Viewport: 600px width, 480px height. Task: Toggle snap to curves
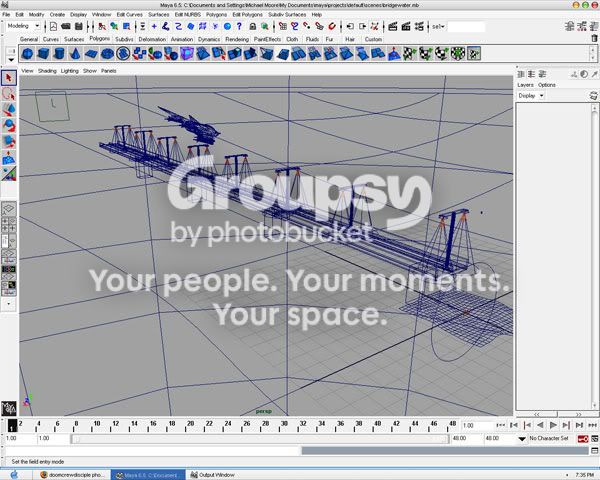click(x=295, y=26)
